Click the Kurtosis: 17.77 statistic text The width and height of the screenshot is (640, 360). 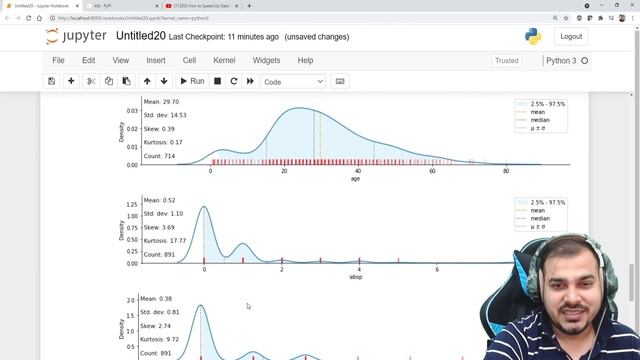point(165,241)
